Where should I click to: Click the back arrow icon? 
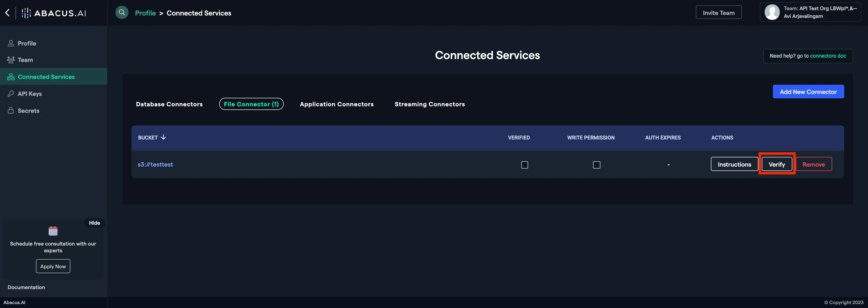(x=8, y=13)
